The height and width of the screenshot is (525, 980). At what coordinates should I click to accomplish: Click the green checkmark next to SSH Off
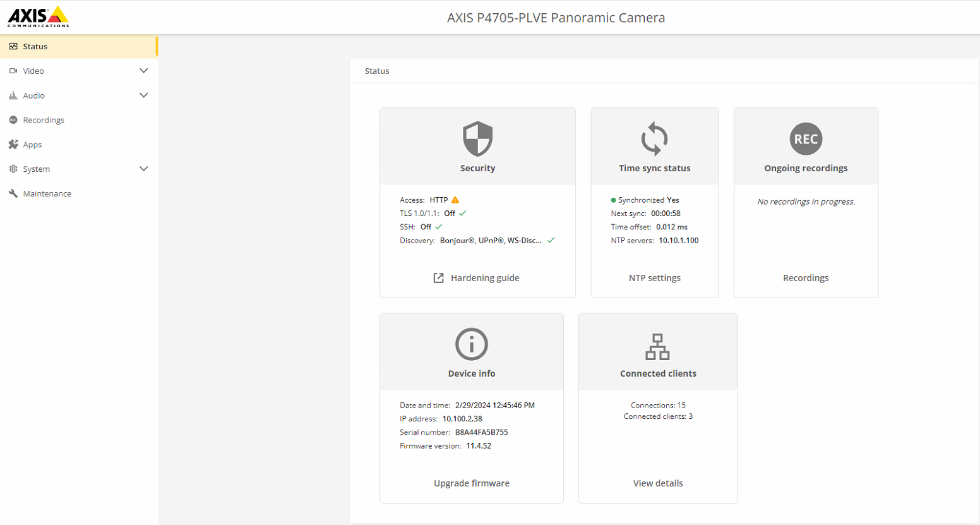439,227
